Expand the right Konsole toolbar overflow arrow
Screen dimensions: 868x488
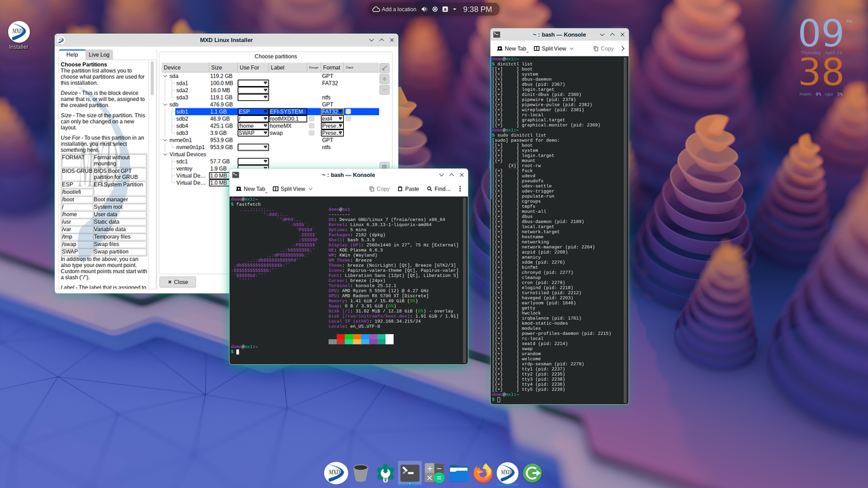click(x=623, y=49)
